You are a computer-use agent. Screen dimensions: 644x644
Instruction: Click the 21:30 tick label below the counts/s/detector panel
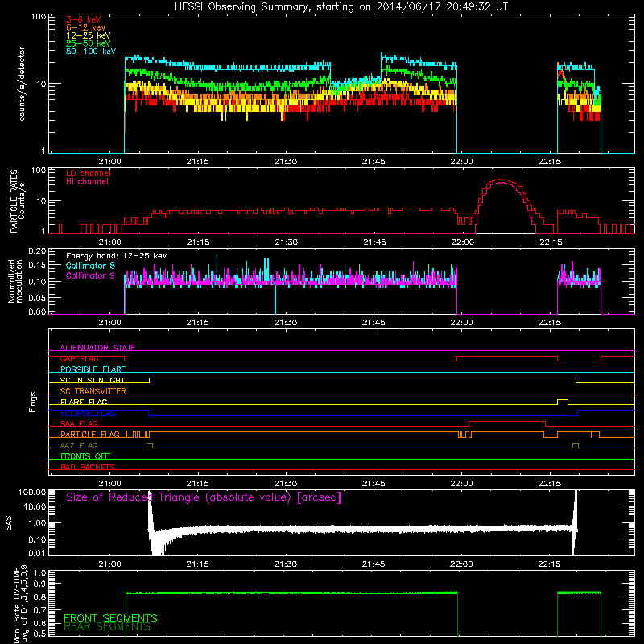pos(286,162)
